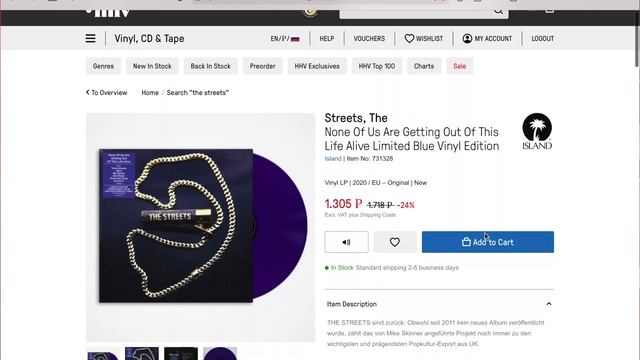Viewport: 640px width, 360px height.
Task: Click the search magnifier icon
Action: [498, 11]
